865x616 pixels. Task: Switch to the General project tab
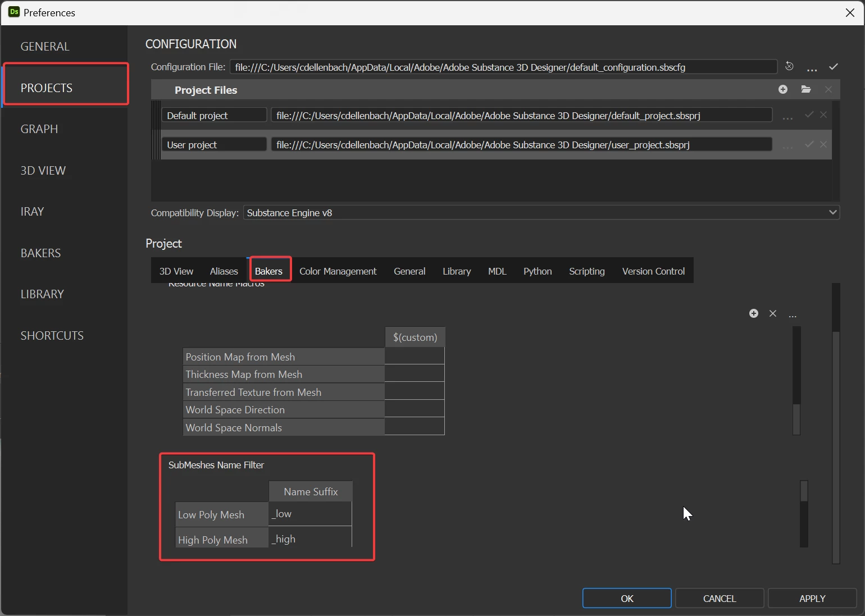(409, 271)
